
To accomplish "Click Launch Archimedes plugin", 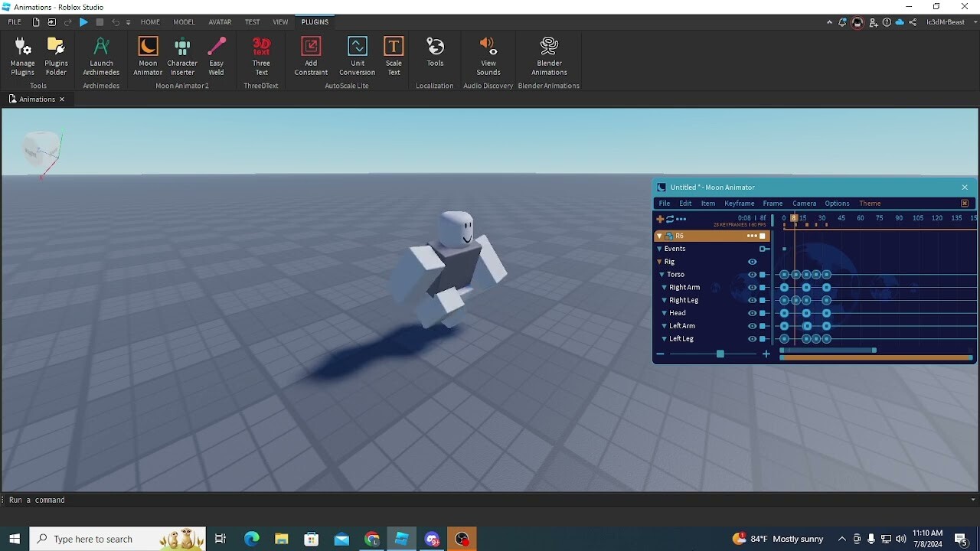I will click(101, 54).
